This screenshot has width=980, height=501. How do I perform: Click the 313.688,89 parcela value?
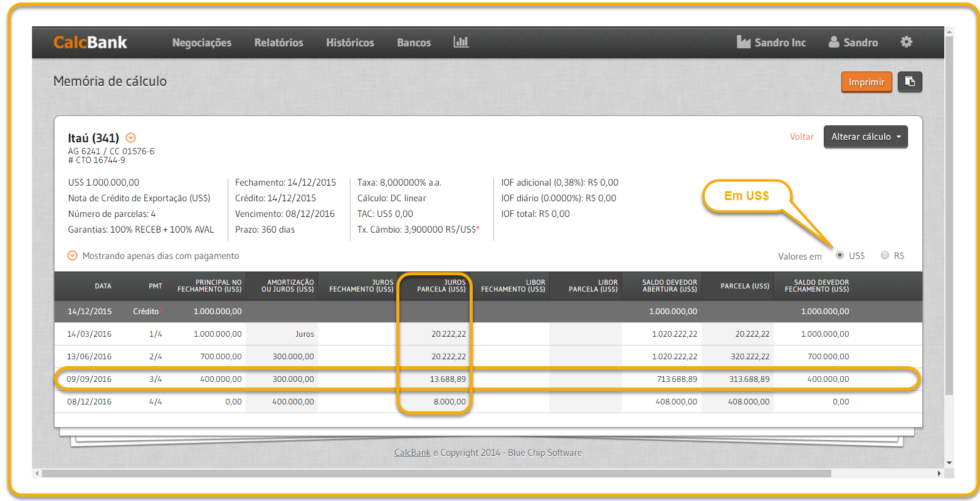(x=749, y=379)
